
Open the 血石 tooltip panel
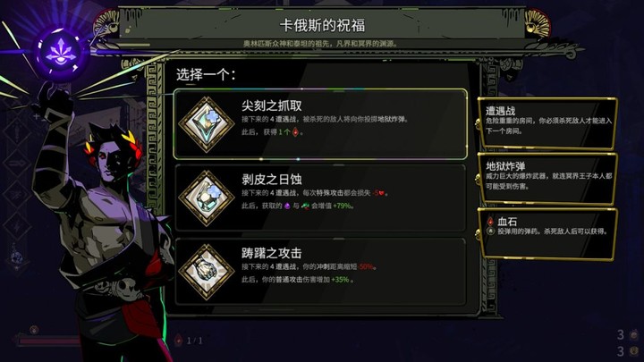pyautogui.click(x=547, y=233)
